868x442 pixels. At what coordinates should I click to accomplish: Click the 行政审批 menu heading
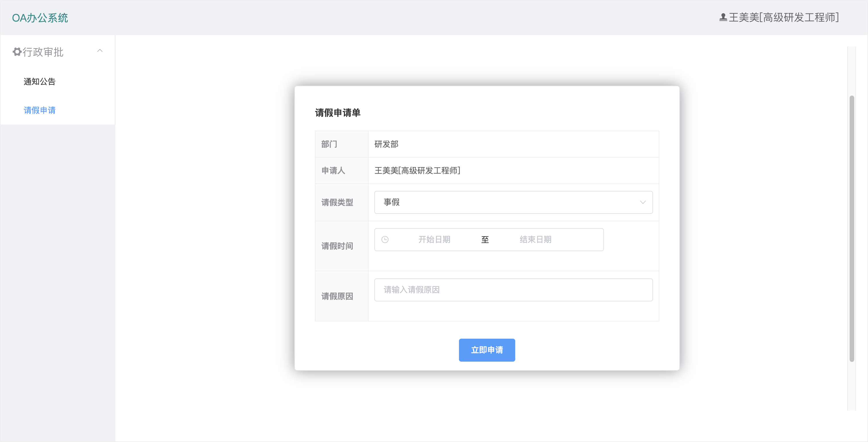[58, 52]
